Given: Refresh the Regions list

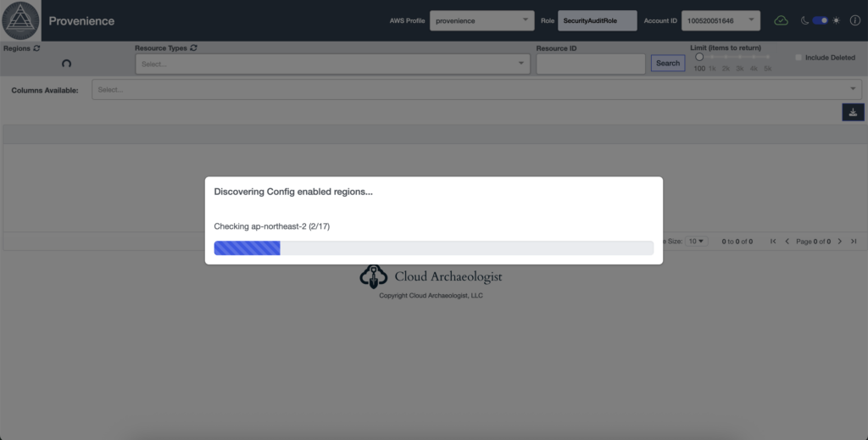Looking at the screenshot, I should pyautogui.click(x=36, y=49).
